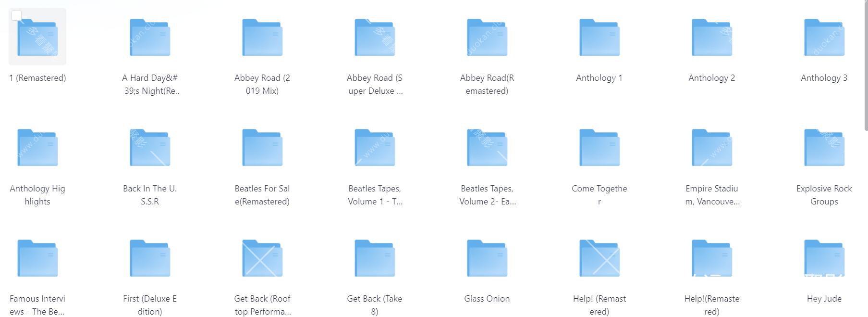Screen dimensions: 868x317
Task: Open the Hey Jude folder icon
Action: (824, 258)
